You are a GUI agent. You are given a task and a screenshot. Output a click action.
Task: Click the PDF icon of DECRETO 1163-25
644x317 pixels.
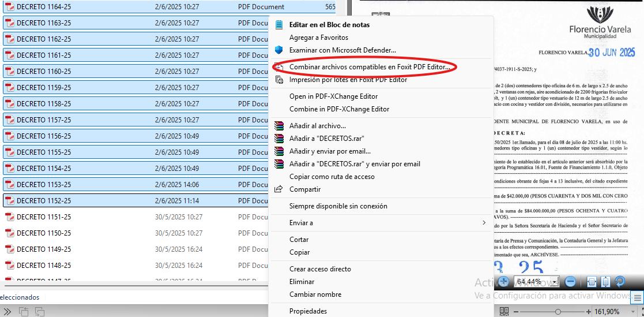(x=9, y=23)
